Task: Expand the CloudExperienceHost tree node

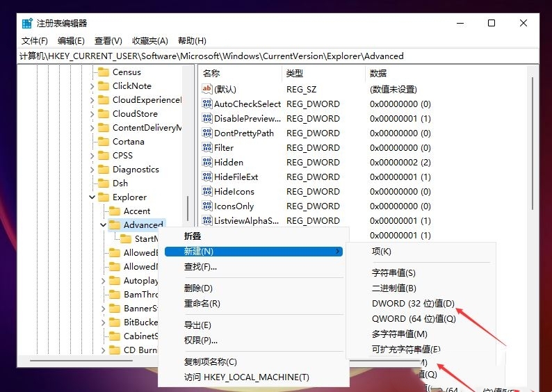Action: pos(92,100)
